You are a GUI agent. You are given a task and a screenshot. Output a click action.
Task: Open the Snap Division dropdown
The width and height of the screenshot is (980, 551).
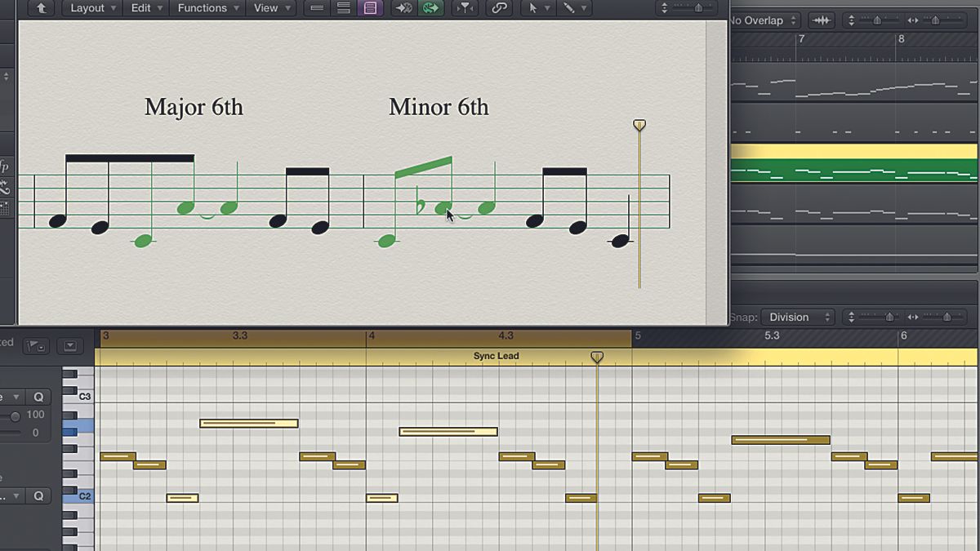click(798, 317)
